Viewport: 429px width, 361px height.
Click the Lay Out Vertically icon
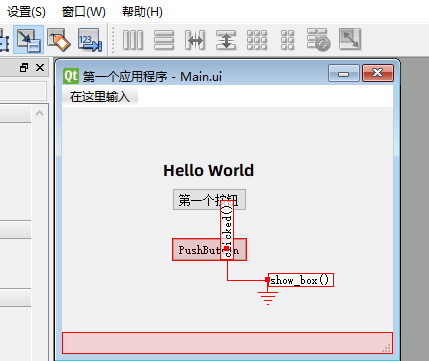164,40
